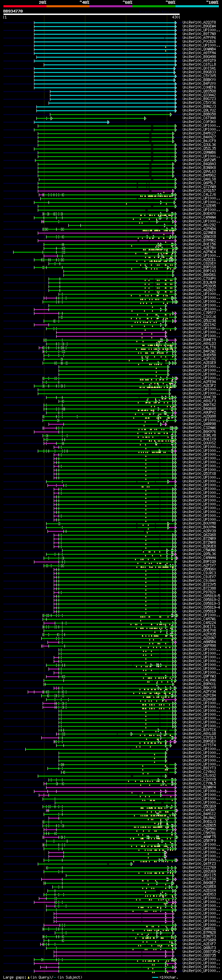The height and width of the screenshot is (980, 222).
Task: Click the white BB934770 query ruler bar
Action: [x=91, y=14]
